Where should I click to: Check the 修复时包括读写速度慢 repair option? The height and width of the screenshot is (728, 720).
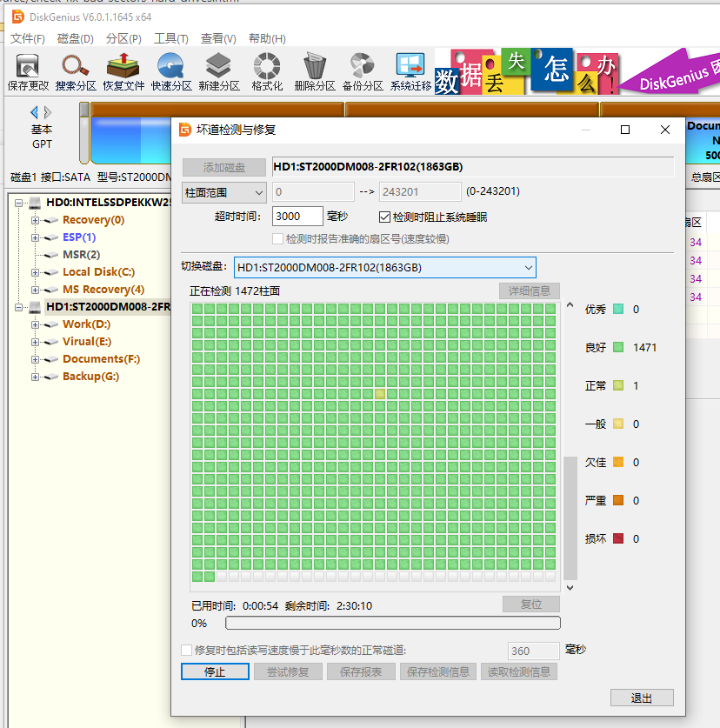pos(187,650)
